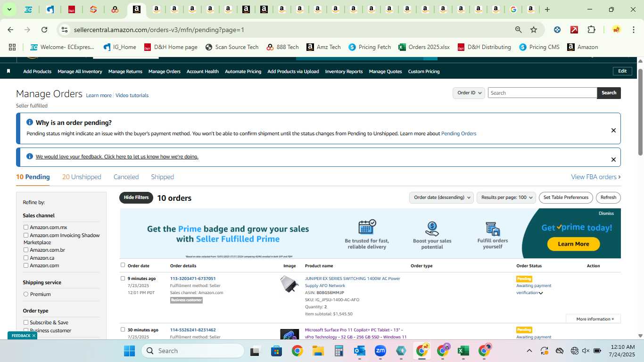
Task: Click the D&H Home page bookmark
Action: point(171,47)
